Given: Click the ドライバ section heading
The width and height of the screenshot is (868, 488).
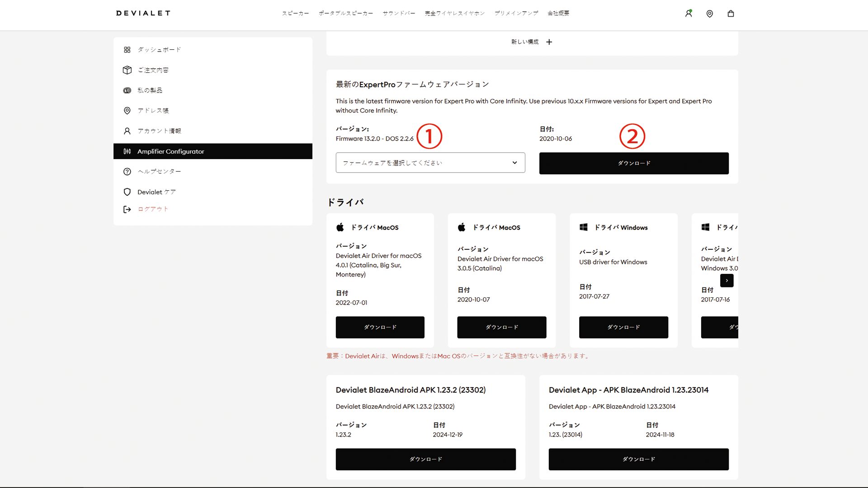Looking at the screenshot, I should coord(345,202).
